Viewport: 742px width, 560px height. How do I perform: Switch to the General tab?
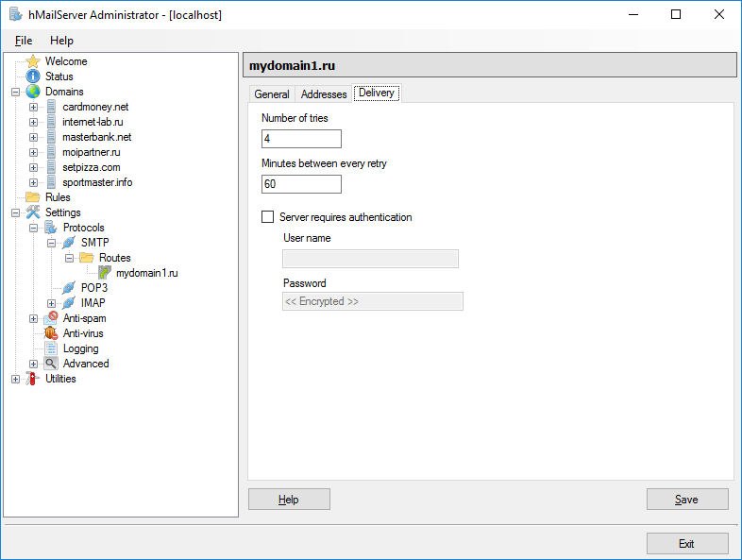[x=272, y=94]
